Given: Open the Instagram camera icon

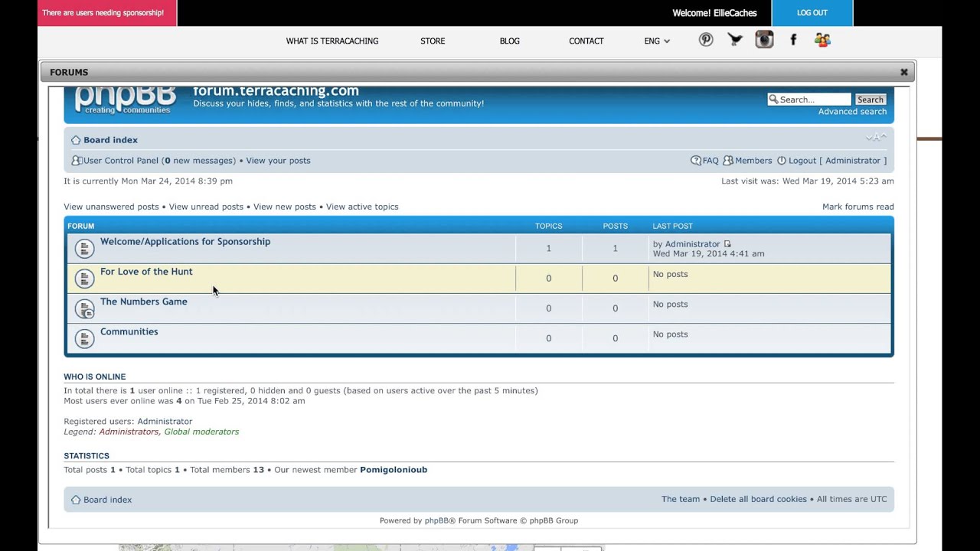Looking at the screenshot, I should click(x=764, y=40).
